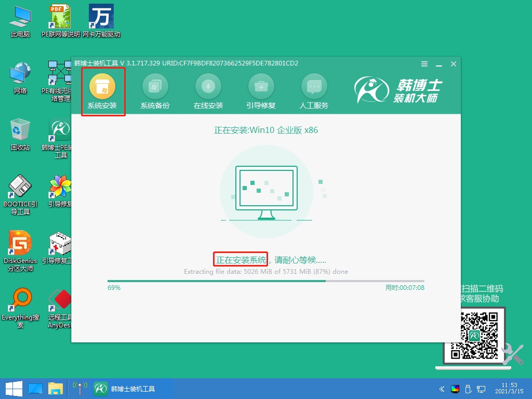Launch the BOOTICE引导工具 utility
The height and width of the screenshot is (399, 532).
(x=20, y=187)
